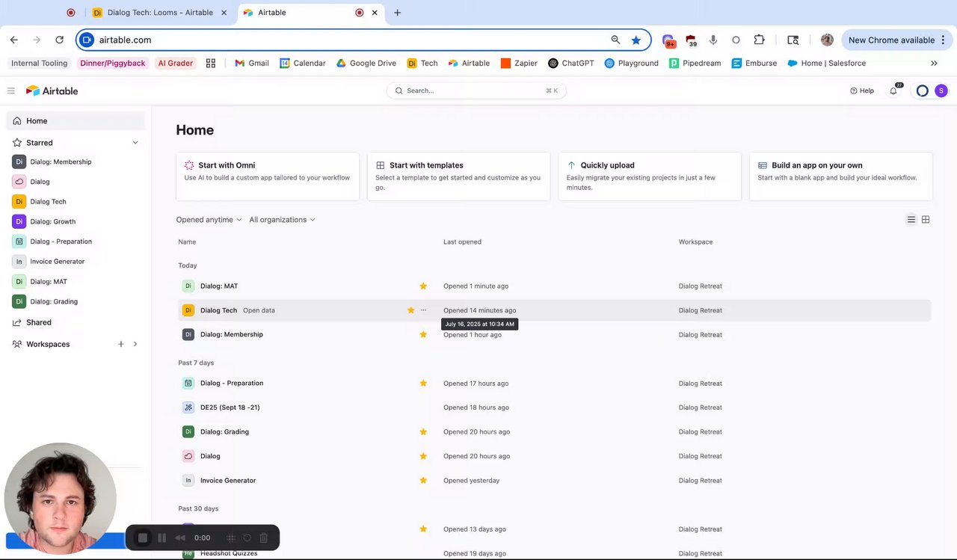Viewport: 957px width, 560px height.
Task: Show more bookmarks with double chevron
Action: (x=934, y=64)
